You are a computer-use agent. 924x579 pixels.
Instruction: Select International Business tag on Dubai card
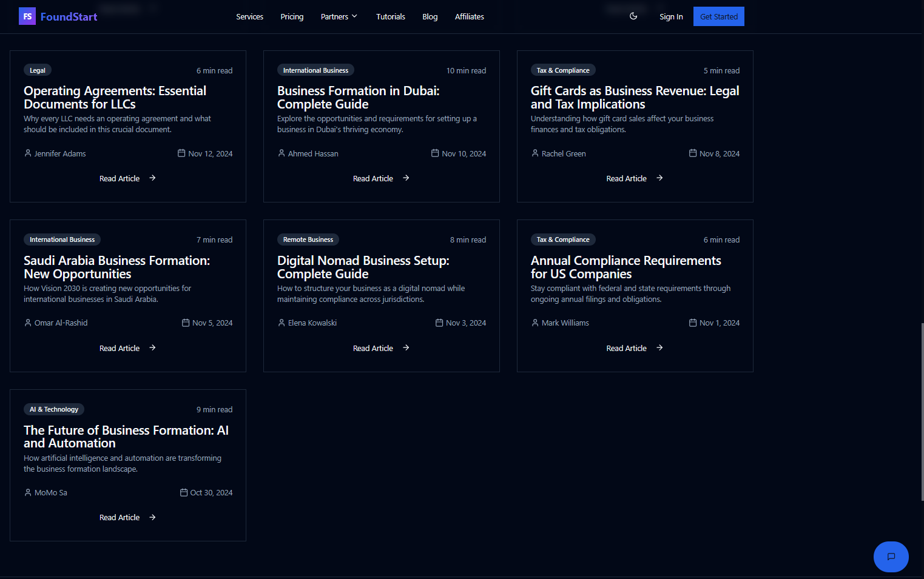(x=315, y=70)
